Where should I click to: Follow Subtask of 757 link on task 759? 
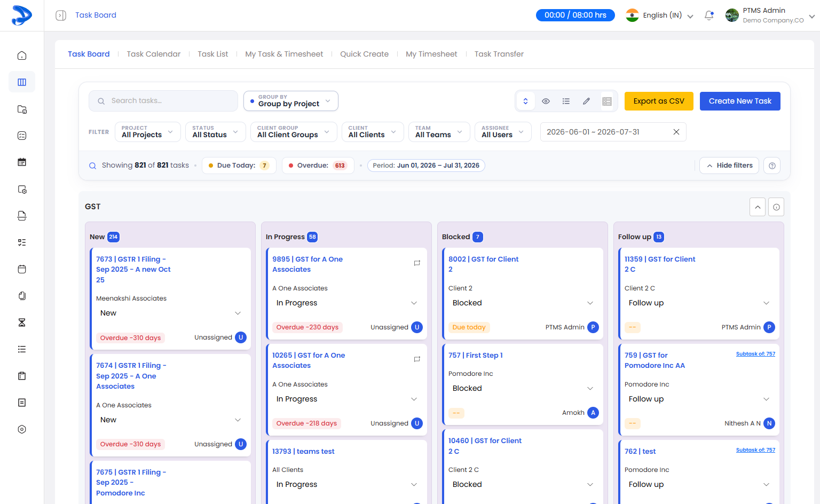(755, 354)
